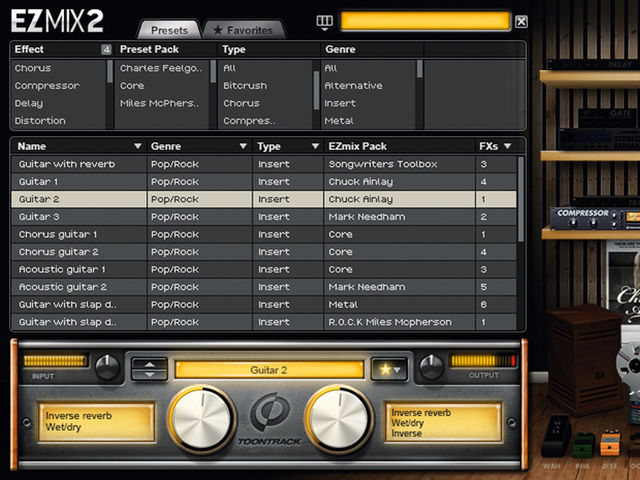This screenshot has height=480, width=640.
Task: Select the Chorus guitar 1 preset
Action: point(264,234)
